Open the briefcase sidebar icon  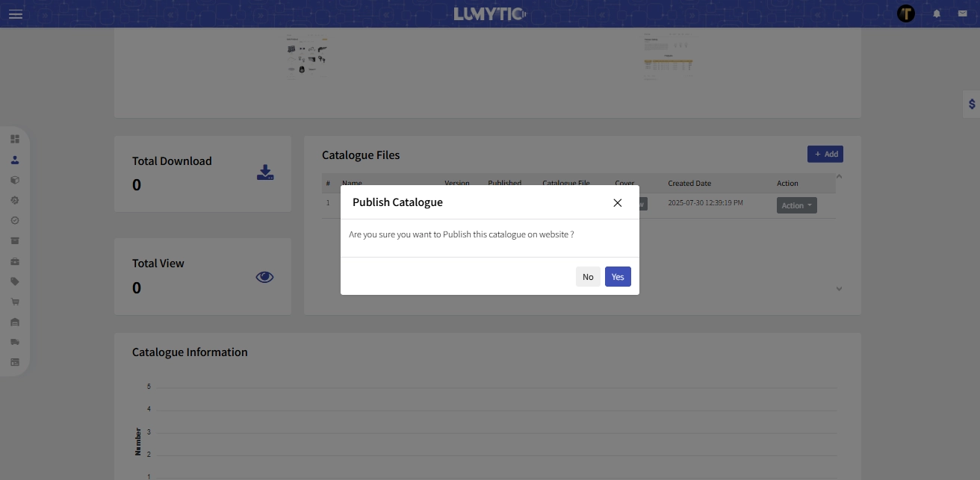(x=15, y=261)
